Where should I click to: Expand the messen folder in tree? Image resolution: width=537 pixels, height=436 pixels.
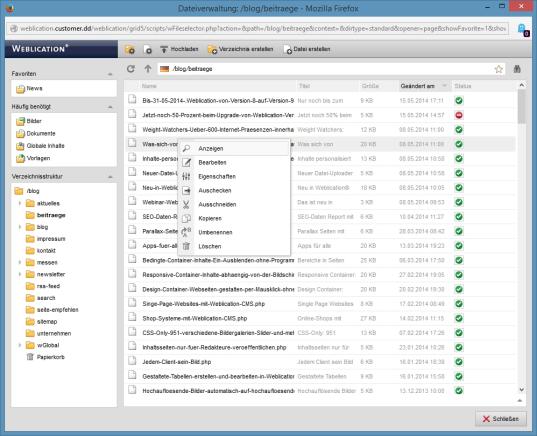tap(20, 263)
